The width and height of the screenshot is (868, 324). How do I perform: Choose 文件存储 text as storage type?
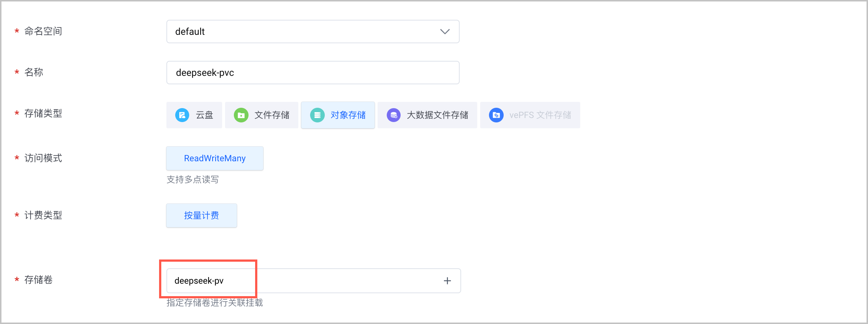tap(272, 115)
